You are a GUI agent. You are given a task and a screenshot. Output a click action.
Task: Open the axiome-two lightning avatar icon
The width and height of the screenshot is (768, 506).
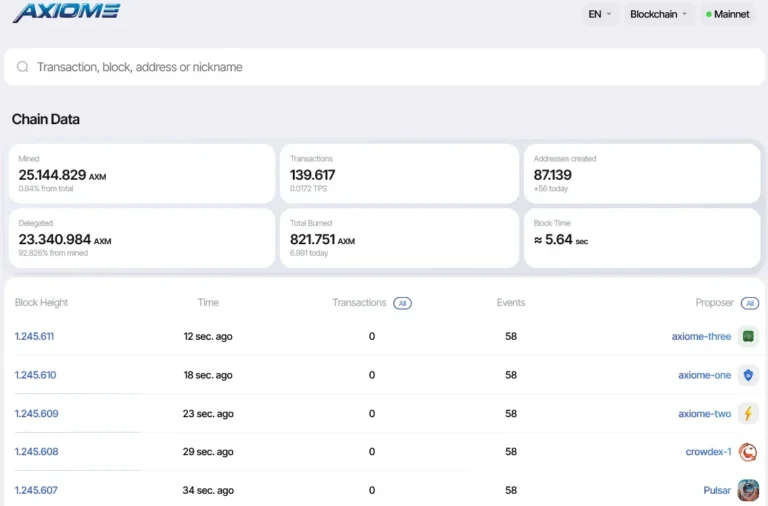tap(748, 413)
